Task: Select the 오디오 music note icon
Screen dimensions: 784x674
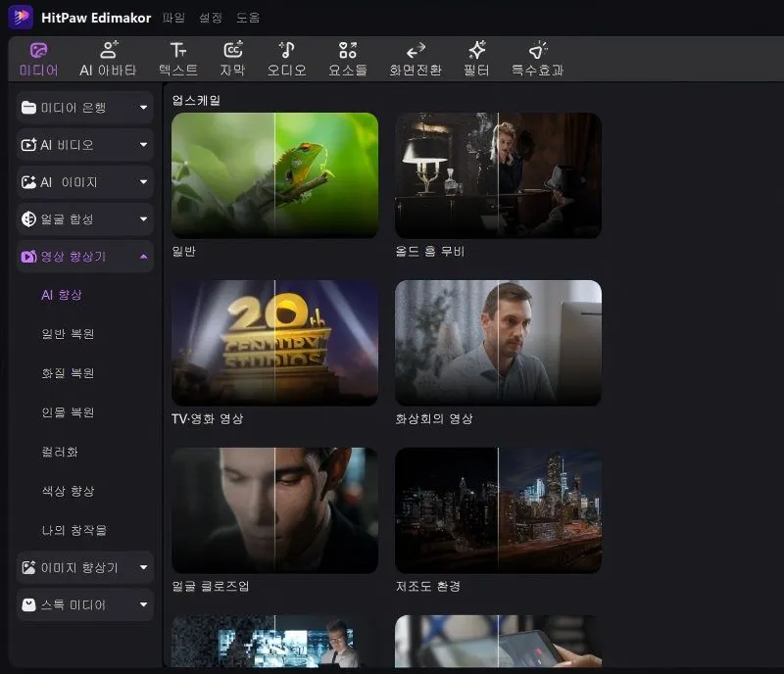Action: 286,50
